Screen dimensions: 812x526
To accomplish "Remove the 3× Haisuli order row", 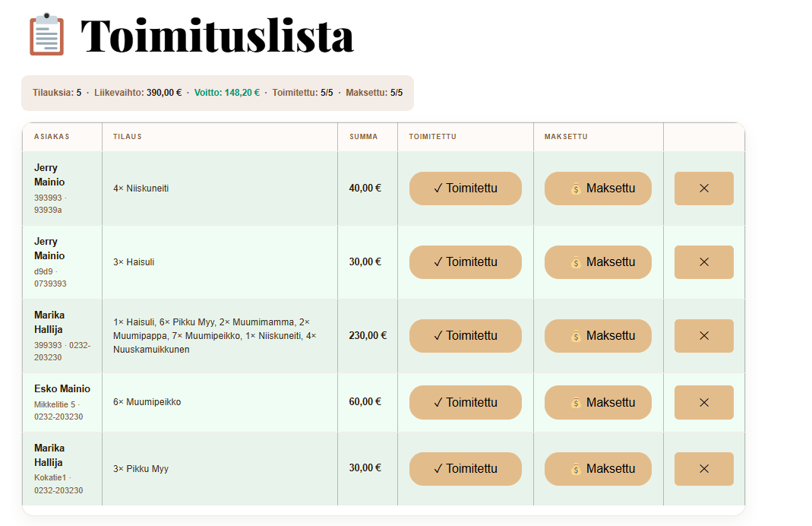I will 704,262.
